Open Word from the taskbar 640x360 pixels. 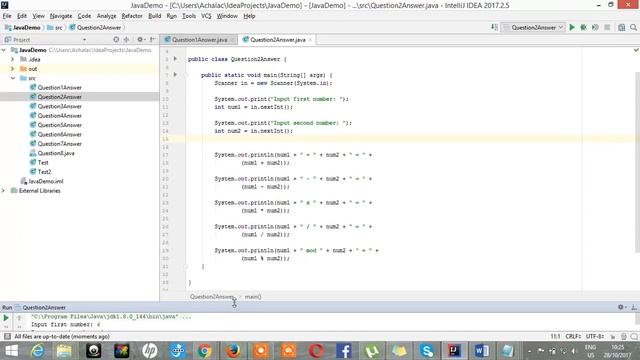(x=482, y=351)
